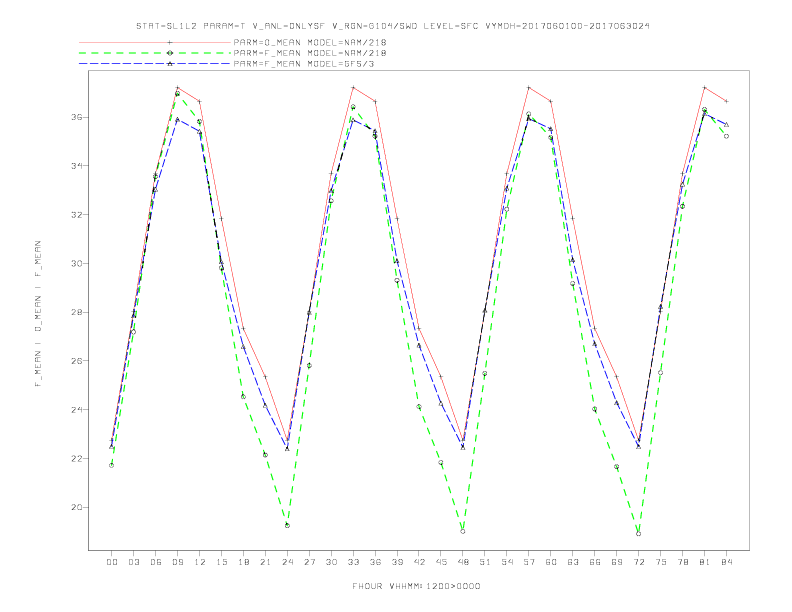Click x-axis forecast hour label 45
792x612 pixels.
441,562
